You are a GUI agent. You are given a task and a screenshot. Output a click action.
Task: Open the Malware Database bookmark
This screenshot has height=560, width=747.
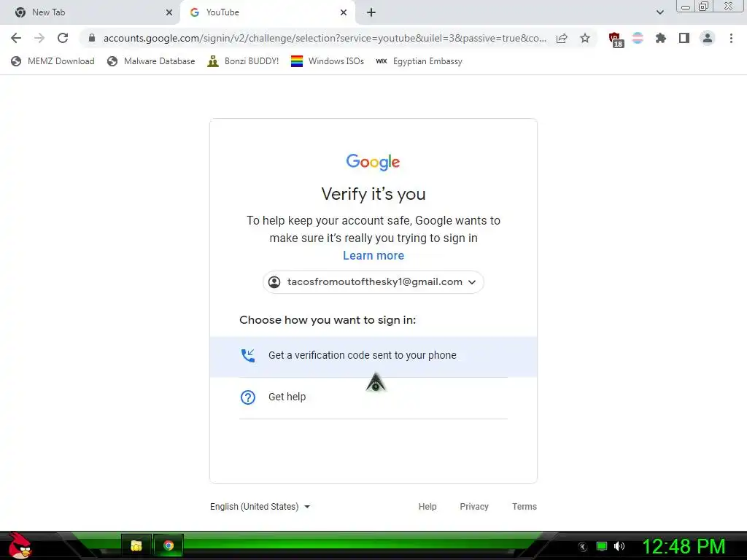[152, 61]
